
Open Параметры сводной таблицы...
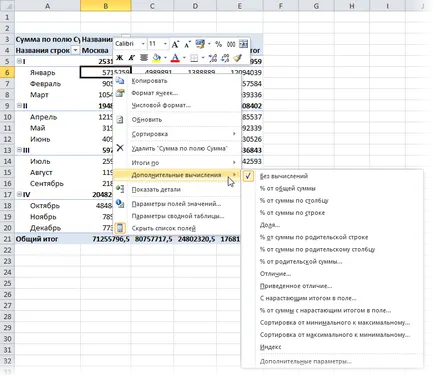(x=177, y=216)
